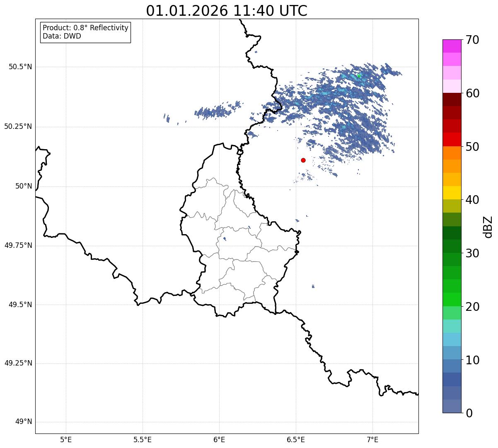Click the orange colorbar swatch below 50
The height and width of the screenshot is (448, 498).
(452, 153)
